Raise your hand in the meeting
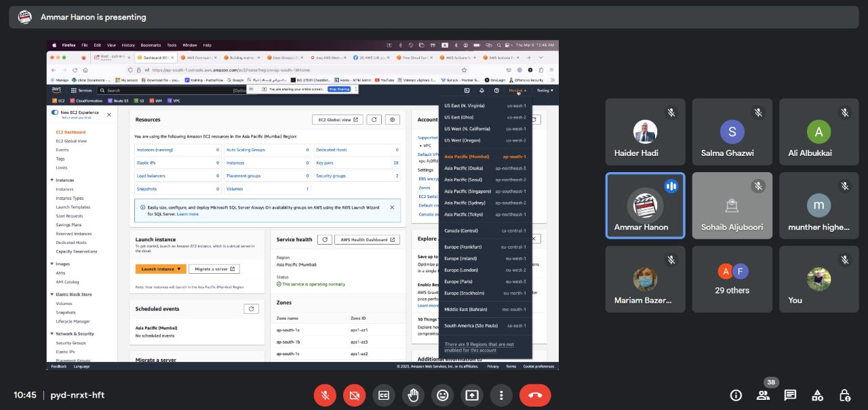The image size is (868, 410). (x=413, y=395)
